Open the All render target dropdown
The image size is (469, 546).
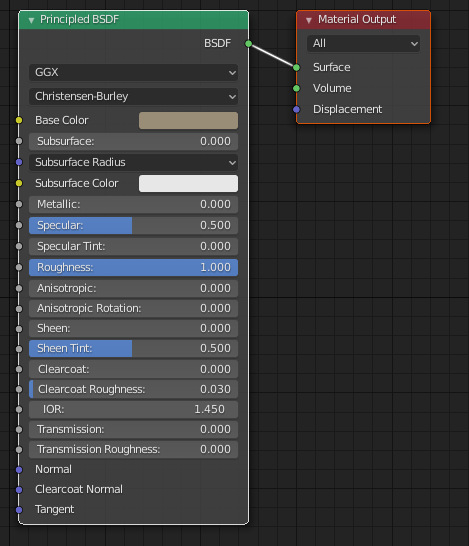363,44
